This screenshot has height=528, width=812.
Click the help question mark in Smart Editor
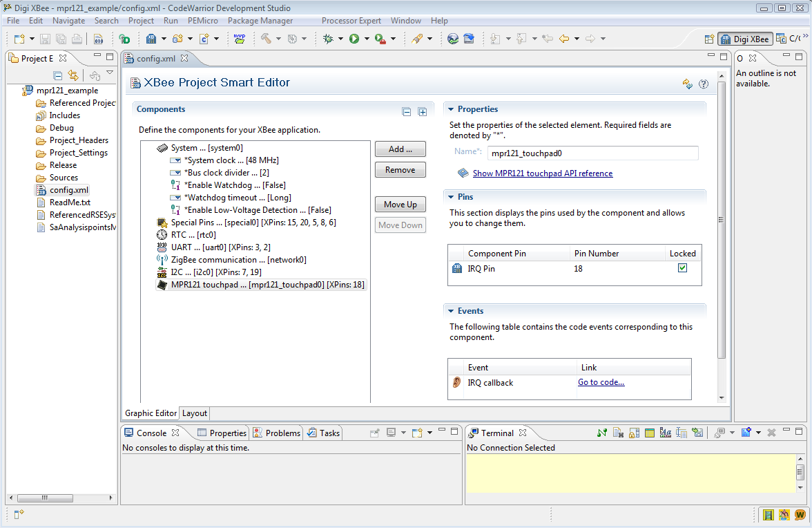(x=703, y=84)
